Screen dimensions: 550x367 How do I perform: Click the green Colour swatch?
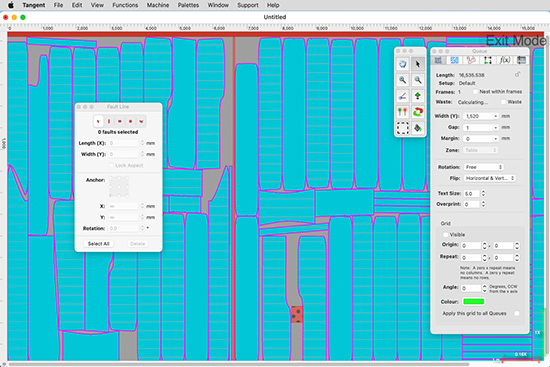tap(474, 301)
